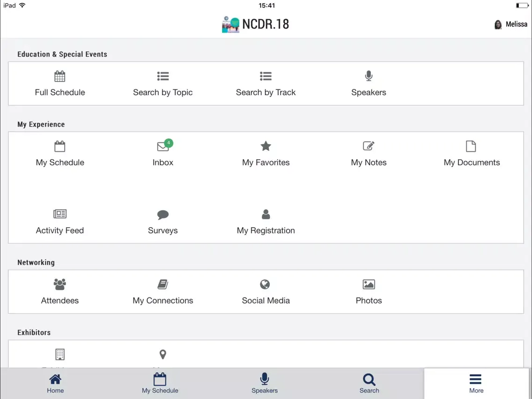Tap the Full Schedule label

pos(60,92)
